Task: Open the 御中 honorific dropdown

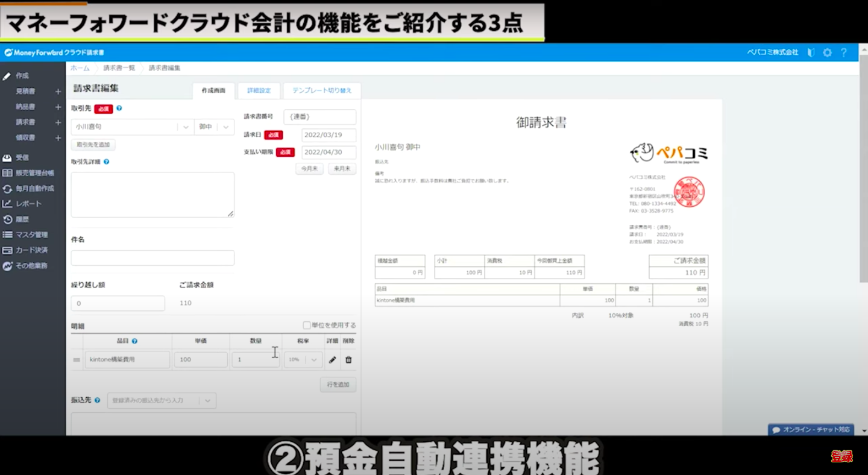Action: coord(214,127)
